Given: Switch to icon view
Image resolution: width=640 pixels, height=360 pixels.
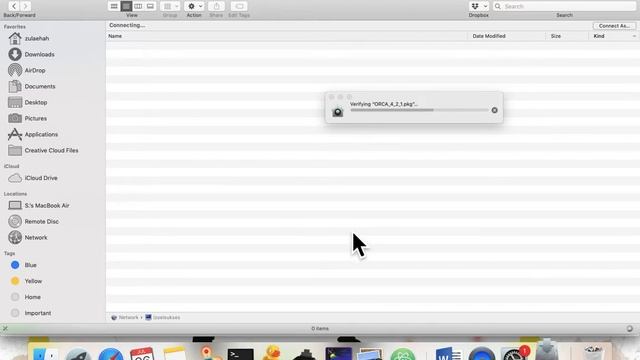Looking at the screenshot, I should 114,6.
